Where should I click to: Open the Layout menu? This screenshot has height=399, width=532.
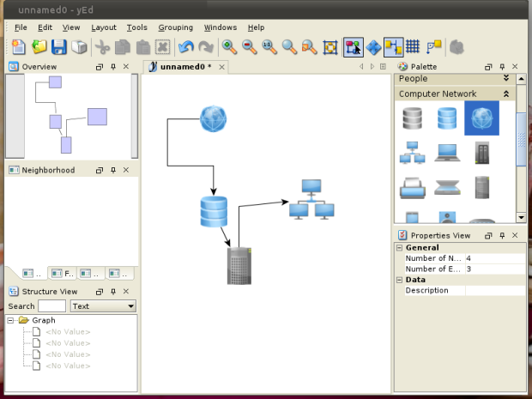tap(104, 27)
